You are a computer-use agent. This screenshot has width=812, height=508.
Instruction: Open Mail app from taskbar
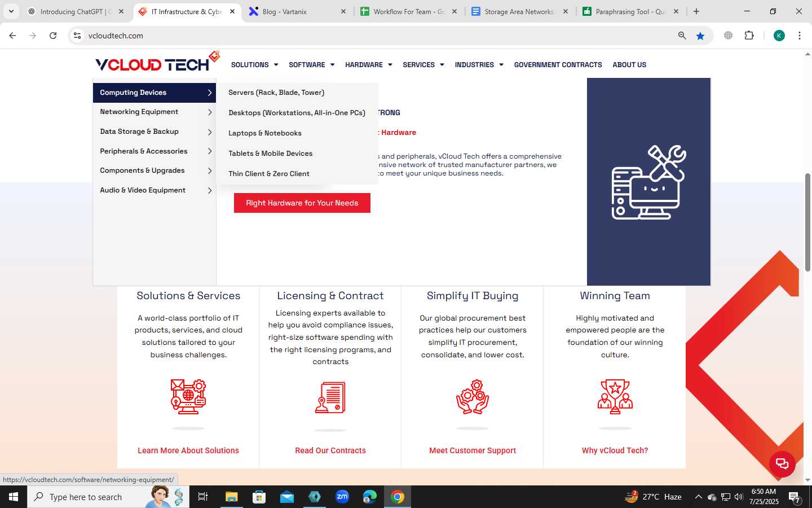click(287, 497)
